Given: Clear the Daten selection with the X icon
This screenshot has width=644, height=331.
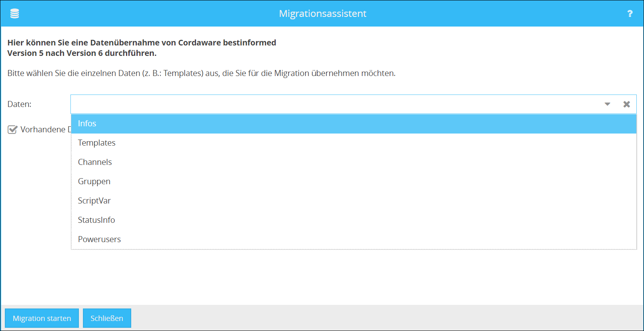Looking at the screenshot, I should [627, 104].
